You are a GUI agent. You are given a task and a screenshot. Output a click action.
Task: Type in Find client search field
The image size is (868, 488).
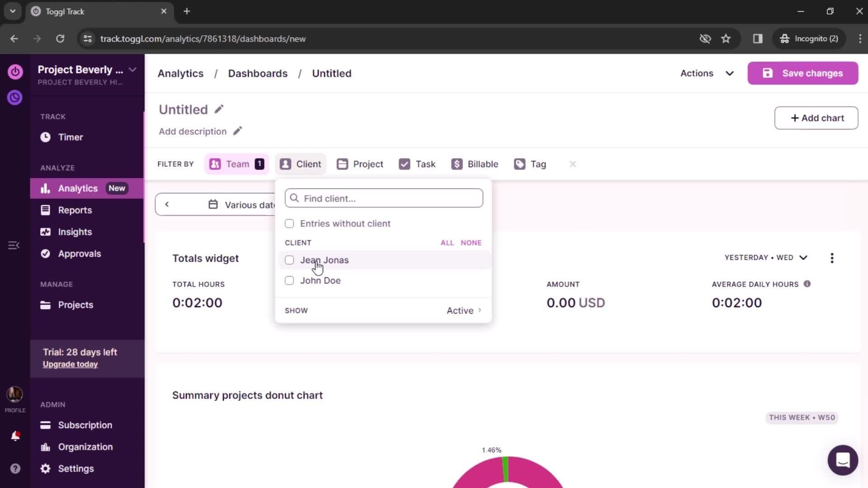385,198
